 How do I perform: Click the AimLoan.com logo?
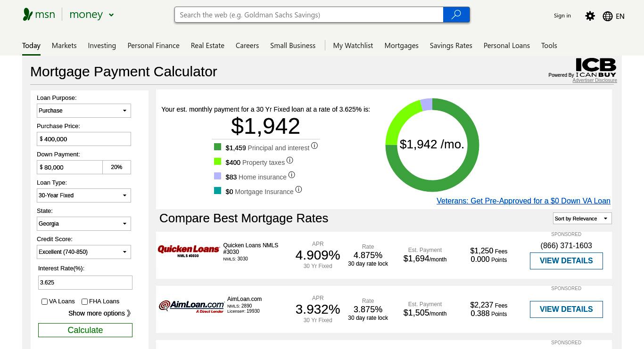coord(191,306)
